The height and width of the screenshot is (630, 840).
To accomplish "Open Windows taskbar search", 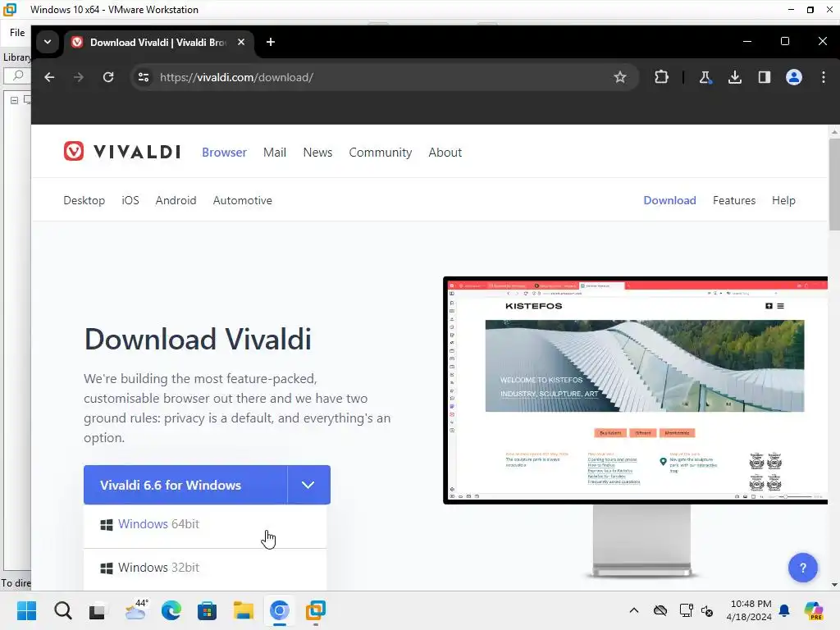I will click(62, 610).
